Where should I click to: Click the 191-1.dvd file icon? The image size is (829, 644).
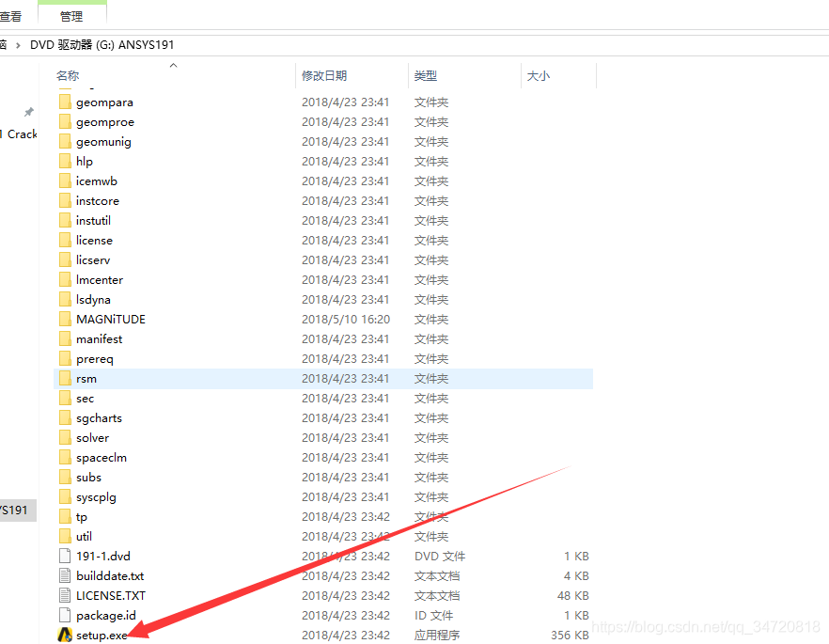click(65, 556)
